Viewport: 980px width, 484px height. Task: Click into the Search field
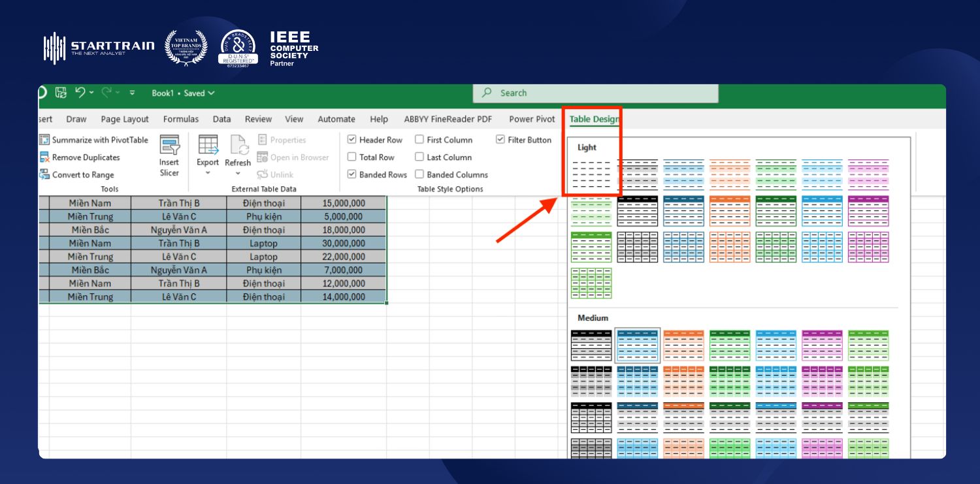[596, 93]
